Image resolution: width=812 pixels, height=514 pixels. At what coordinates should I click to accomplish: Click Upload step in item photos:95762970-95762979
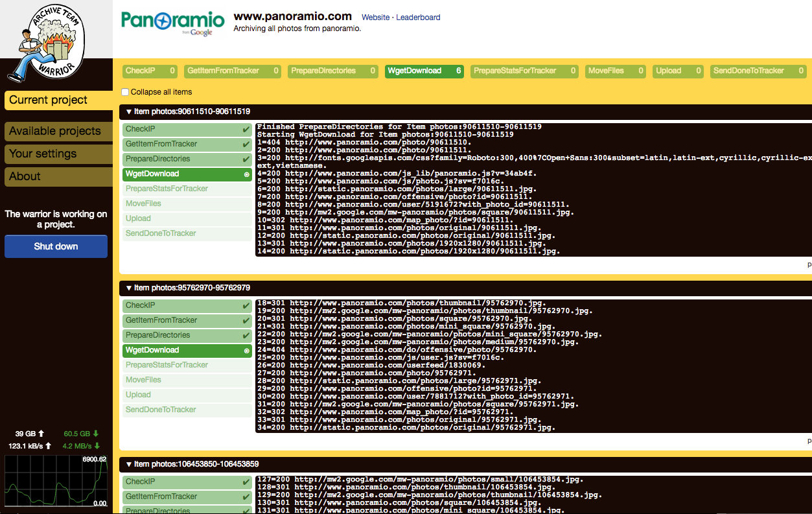coord(187,395)
